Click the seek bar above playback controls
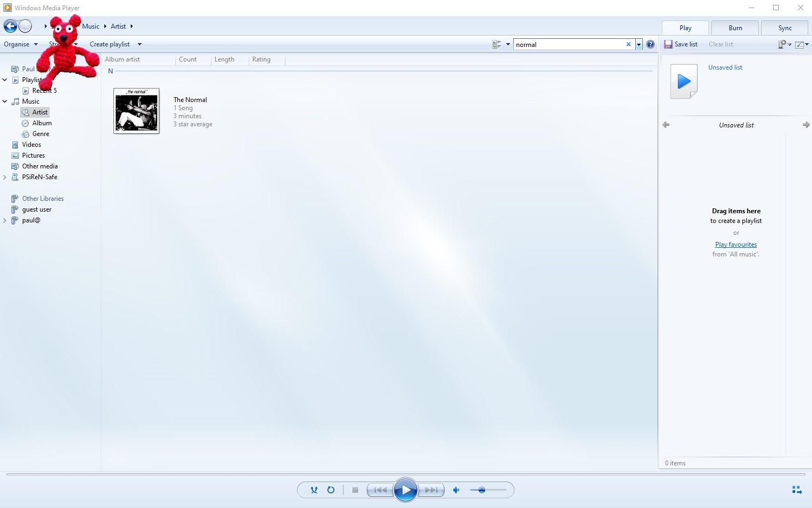The height and width of the screenshot is (508, 812). coord(406,475)
